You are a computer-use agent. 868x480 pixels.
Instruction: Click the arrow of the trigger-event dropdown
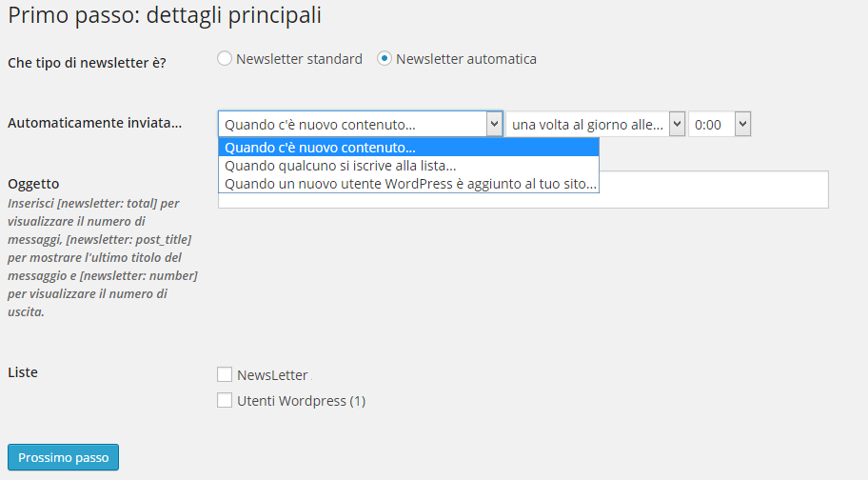[x=494, y=124]
